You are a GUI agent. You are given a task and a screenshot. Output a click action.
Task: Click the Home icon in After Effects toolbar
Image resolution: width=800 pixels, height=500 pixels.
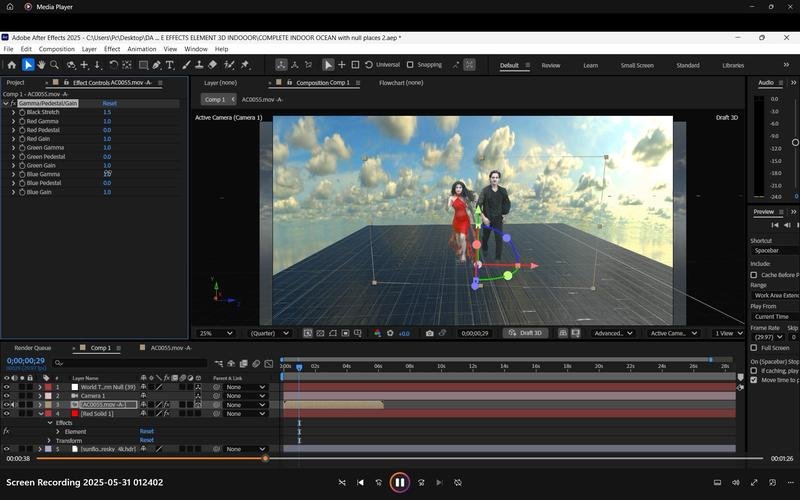pos(11,65)
